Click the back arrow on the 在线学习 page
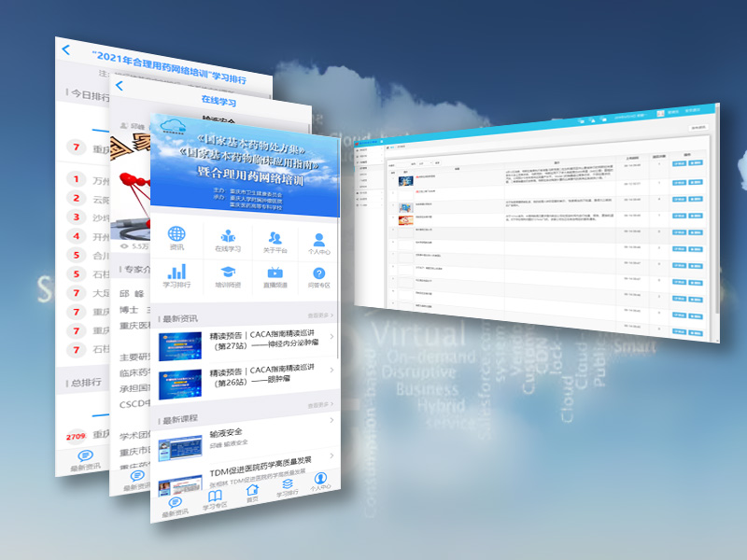 [119, 86]
